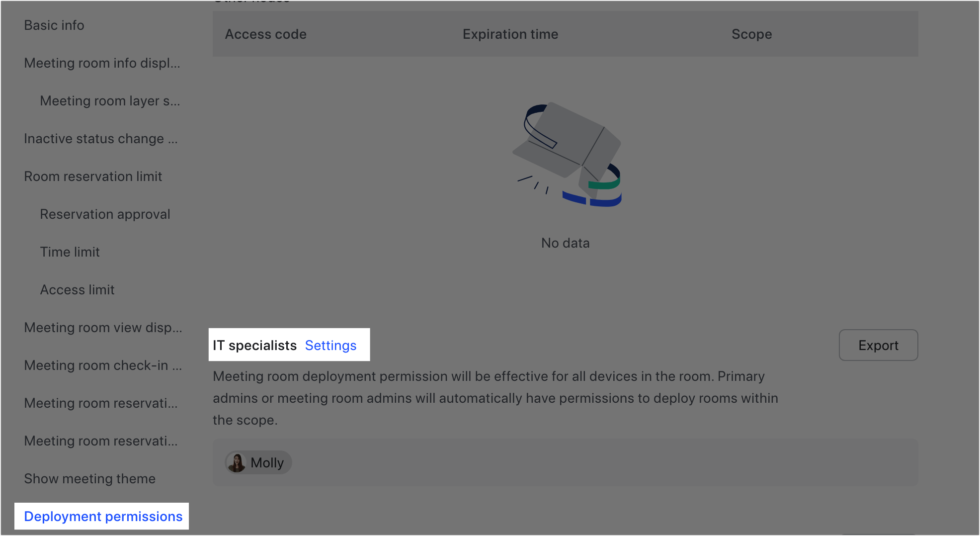Open Access limit settings

(77, 289)
